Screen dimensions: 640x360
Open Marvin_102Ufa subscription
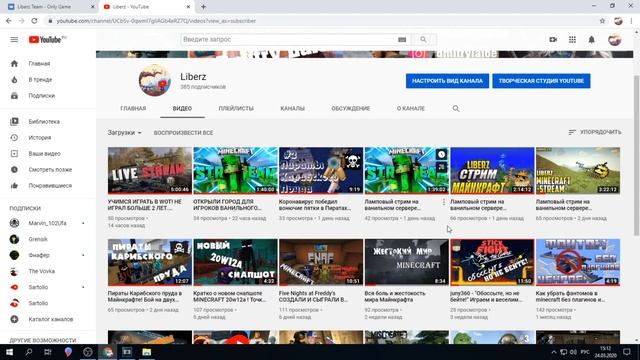pos(48,223)
